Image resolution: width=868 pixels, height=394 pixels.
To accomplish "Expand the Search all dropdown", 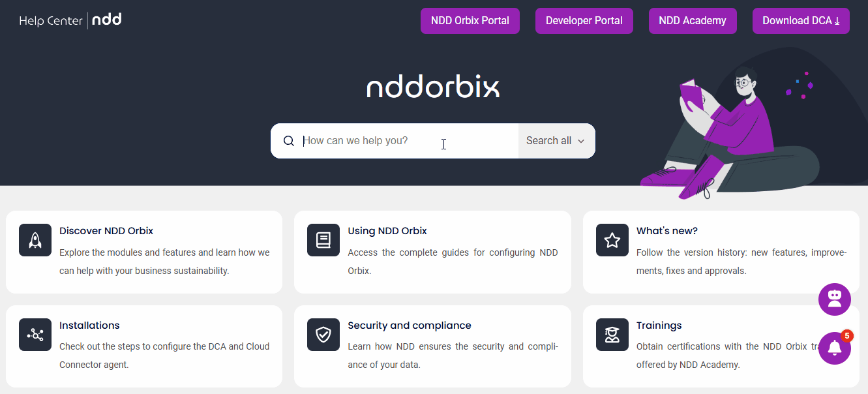I will point(556,141).
